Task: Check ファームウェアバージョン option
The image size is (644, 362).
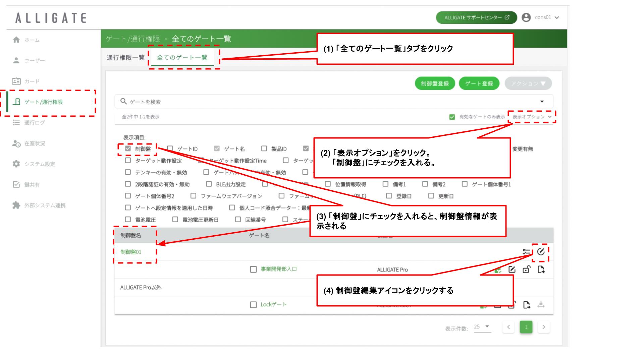Action: pos(194,196)
